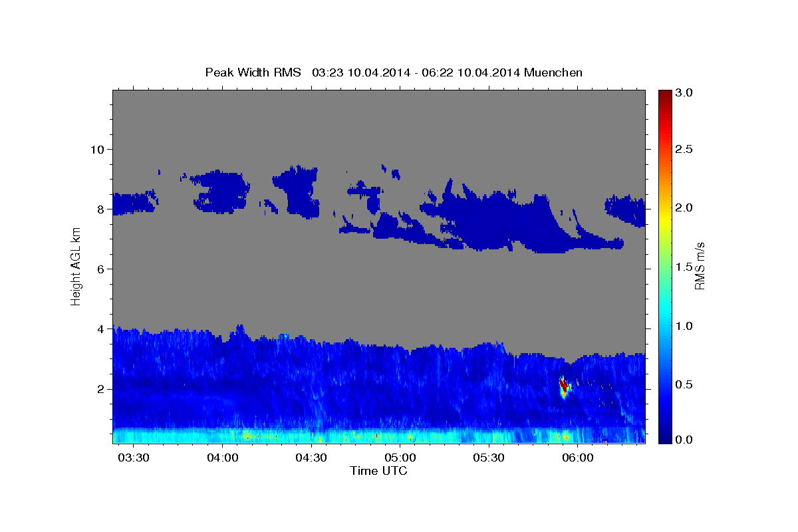Click the colorbar value '0.5'

pos(684,384)
